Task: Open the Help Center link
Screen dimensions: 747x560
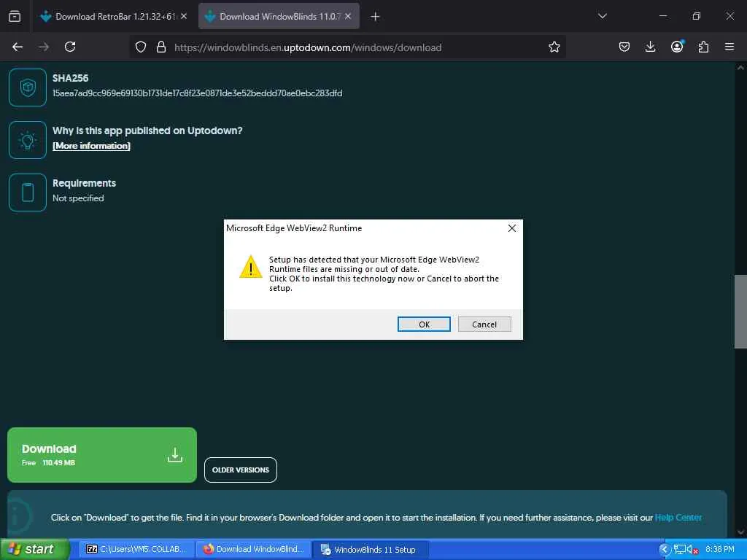Action: coord(678,518)
